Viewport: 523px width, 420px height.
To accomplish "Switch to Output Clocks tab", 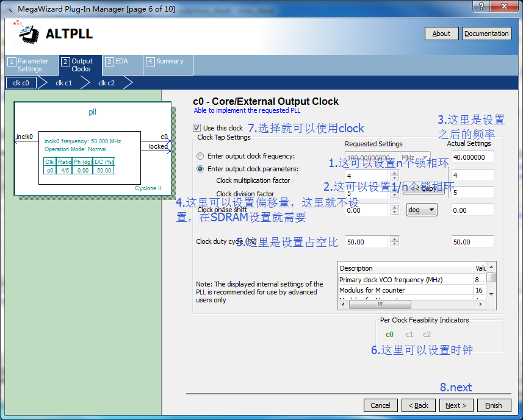I will coord(81,65).
